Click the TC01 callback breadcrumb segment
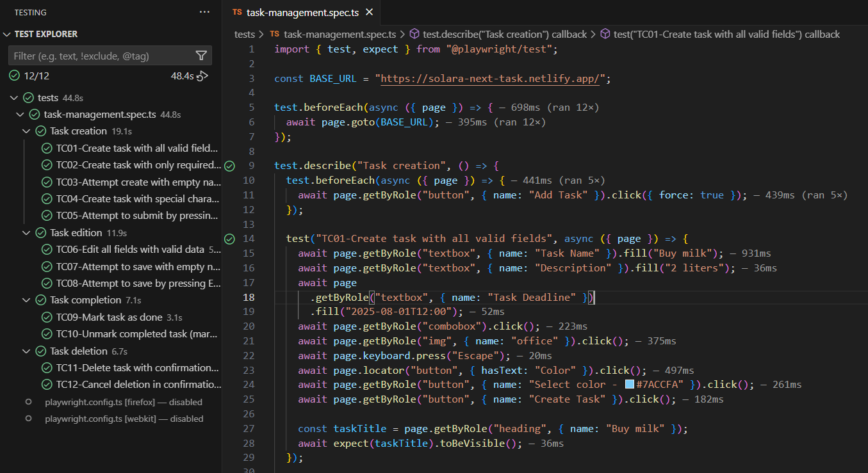The height and width of the screenshot is (473, 868). 726,35
